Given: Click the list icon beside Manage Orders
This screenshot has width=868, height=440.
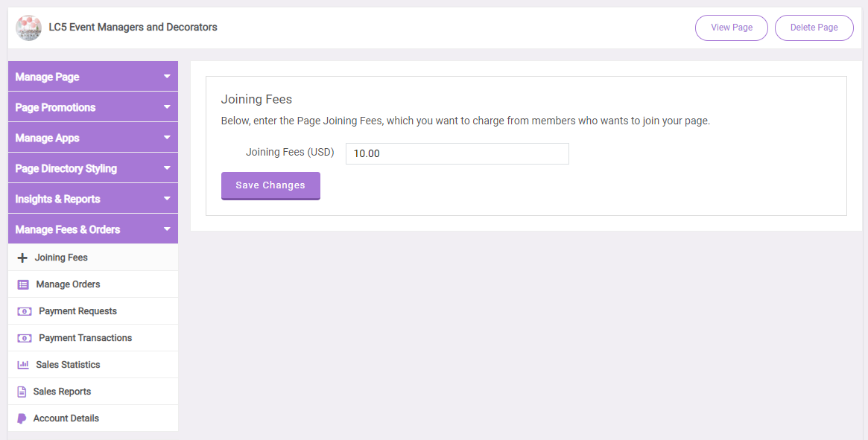Looking at the screenshot, I should (22, 284).
